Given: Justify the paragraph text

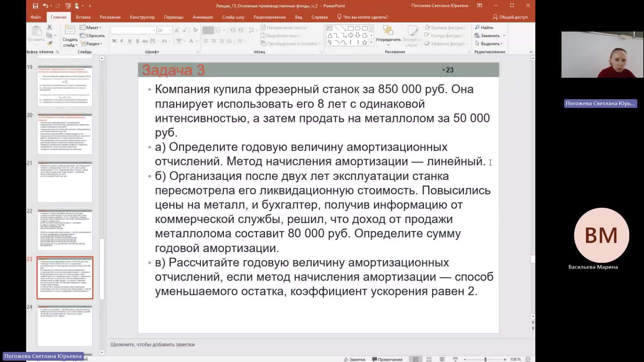Looking at the screenshot, I should pyautogui.click(x=229, y=41).
